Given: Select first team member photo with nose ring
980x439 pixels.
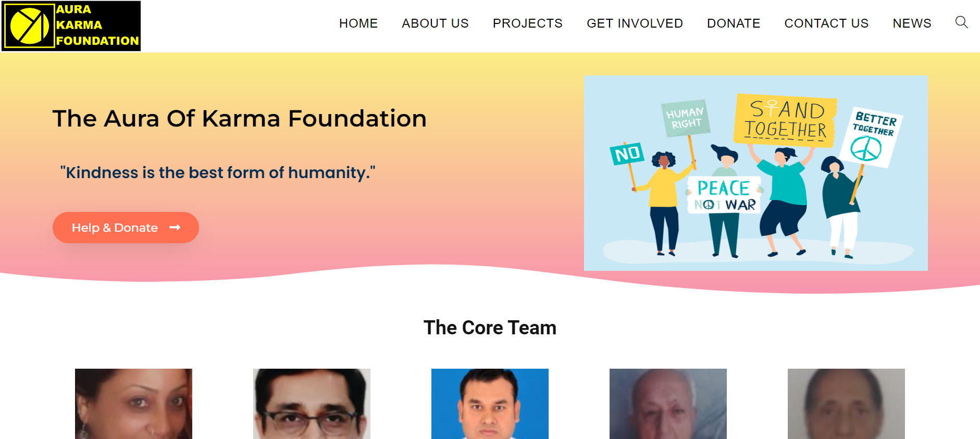Looking at the screenshot, I should click(133, 404).
